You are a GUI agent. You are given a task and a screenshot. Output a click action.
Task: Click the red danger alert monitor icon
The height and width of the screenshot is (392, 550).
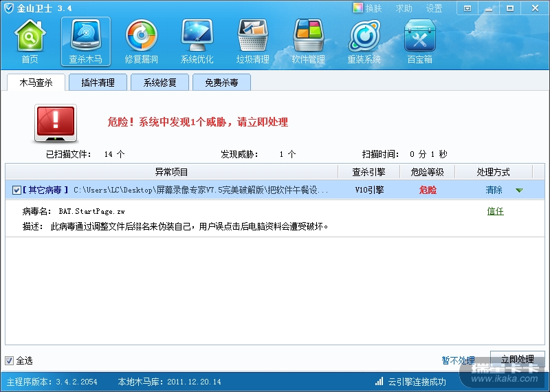click(x=56, y=123)
